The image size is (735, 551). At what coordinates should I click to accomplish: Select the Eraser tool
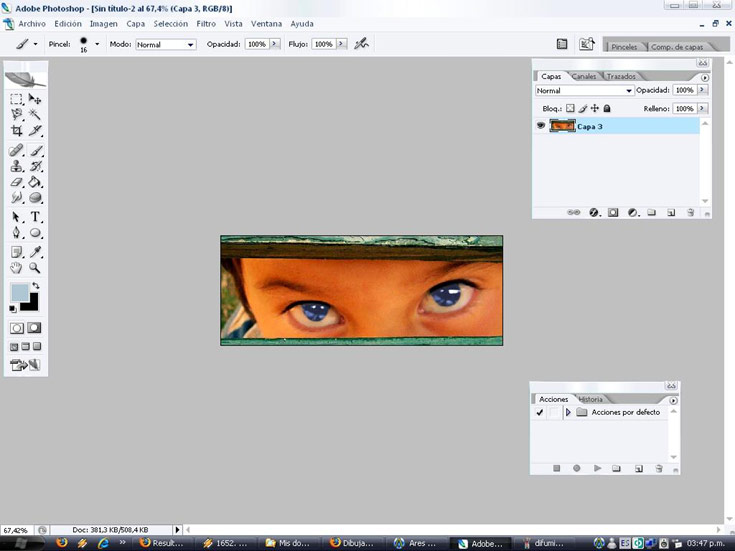coord(16,182)
